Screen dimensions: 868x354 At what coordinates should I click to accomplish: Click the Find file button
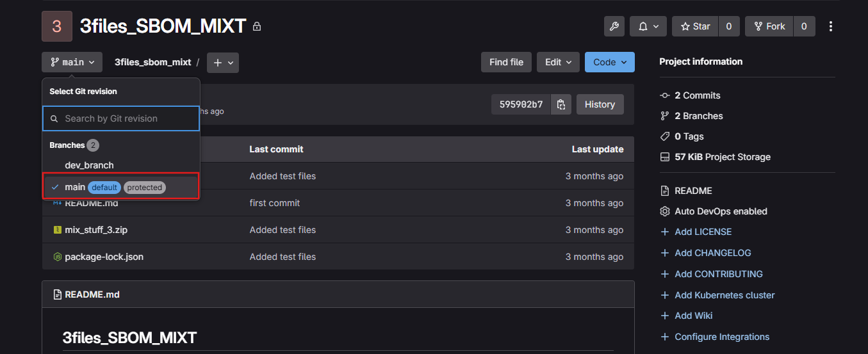506,62
